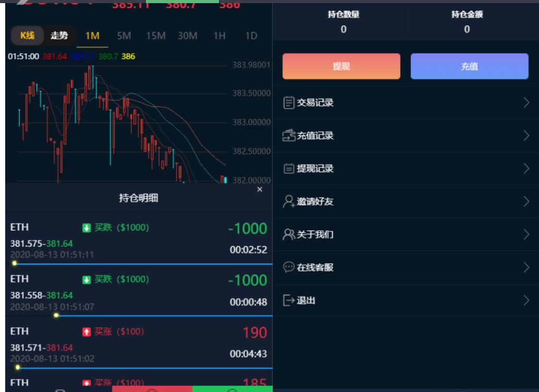Click the 邀请好友 person icon

point(288,201)
